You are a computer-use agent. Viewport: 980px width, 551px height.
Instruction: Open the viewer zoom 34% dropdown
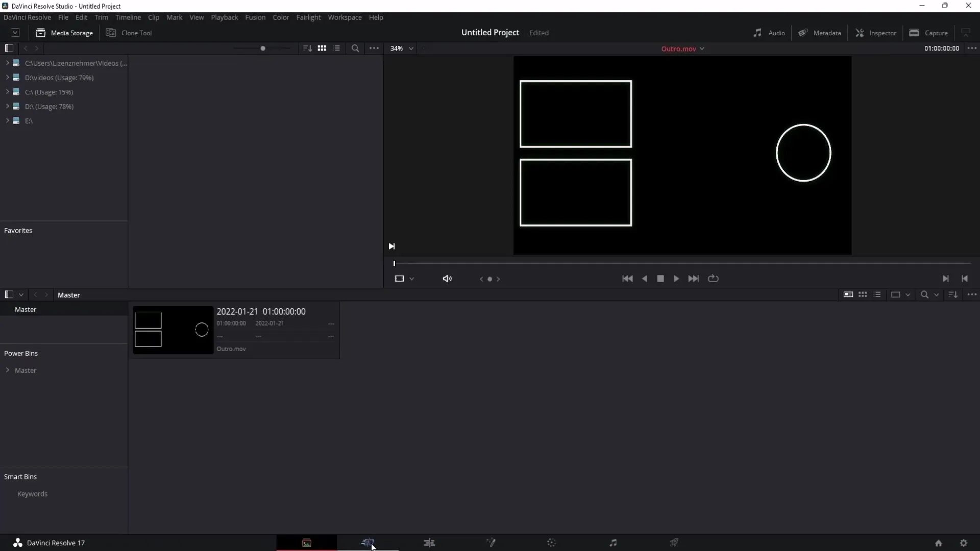pos(402,48)
